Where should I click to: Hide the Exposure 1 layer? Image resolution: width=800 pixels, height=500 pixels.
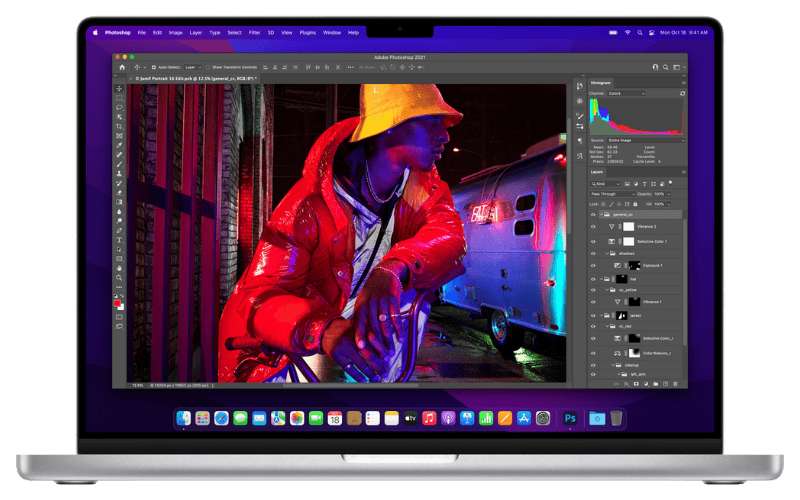coord(593,265)
